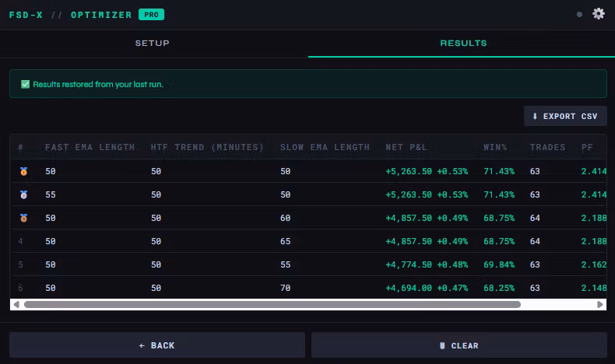
Task: Click the horizontal scrollbar right arrow
Action: click(x=600, y=305)
